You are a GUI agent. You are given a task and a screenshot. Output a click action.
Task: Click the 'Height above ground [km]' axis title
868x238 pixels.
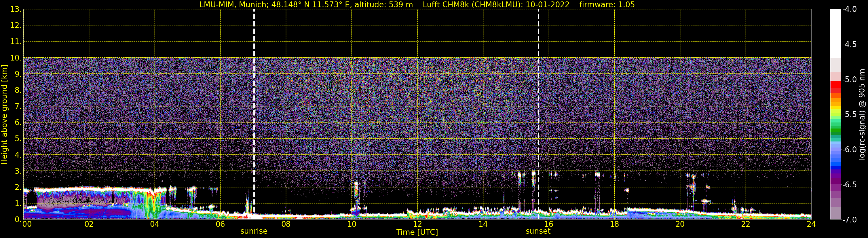click(4, 115)
